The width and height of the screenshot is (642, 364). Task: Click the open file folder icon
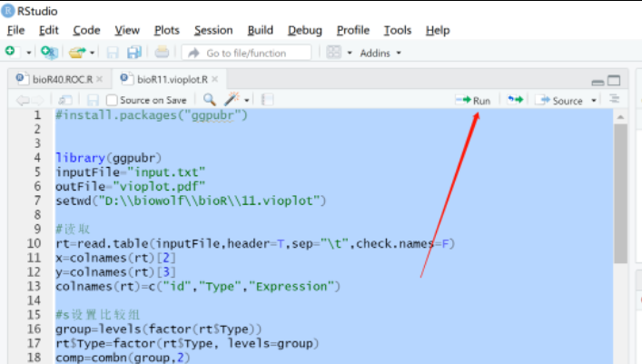pos(78,53)
